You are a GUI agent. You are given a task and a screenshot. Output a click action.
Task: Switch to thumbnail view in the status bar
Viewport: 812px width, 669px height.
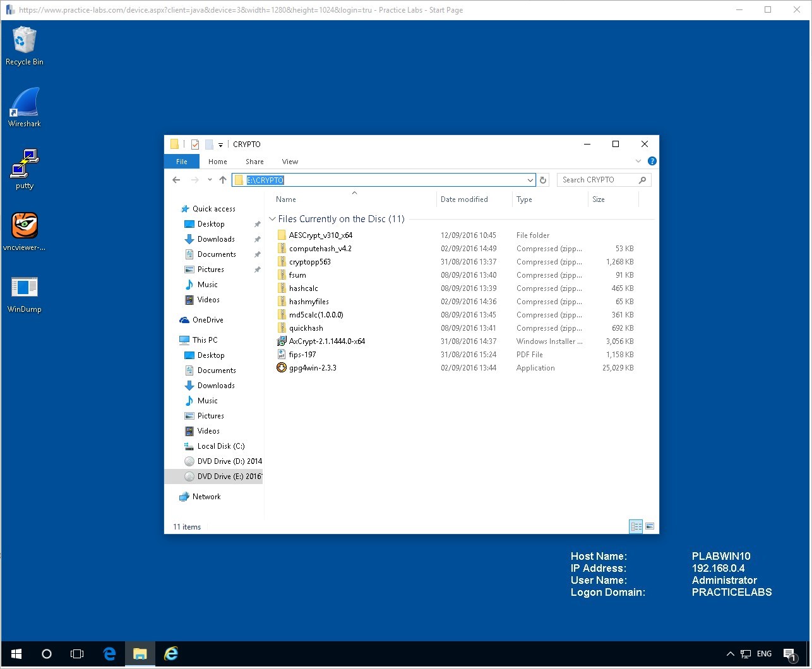point(649,526)
